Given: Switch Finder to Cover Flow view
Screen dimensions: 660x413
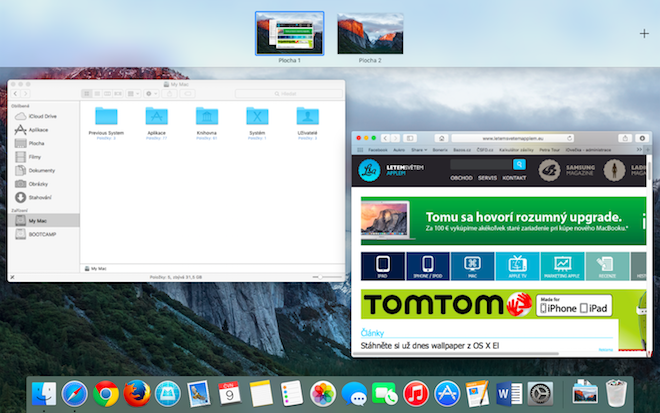Looking at the screenshot, I should point(118,93).
